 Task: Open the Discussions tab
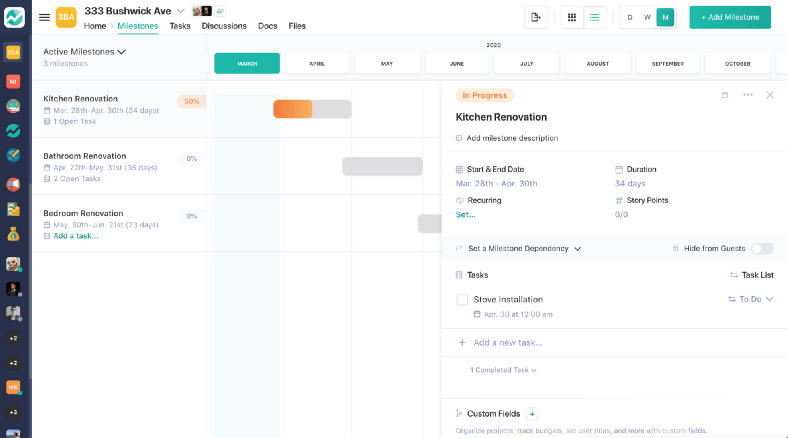(224, 26)
